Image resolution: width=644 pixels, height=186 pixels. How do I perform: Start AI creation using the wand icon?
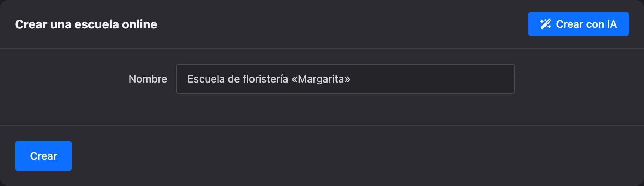pos(546,24)
